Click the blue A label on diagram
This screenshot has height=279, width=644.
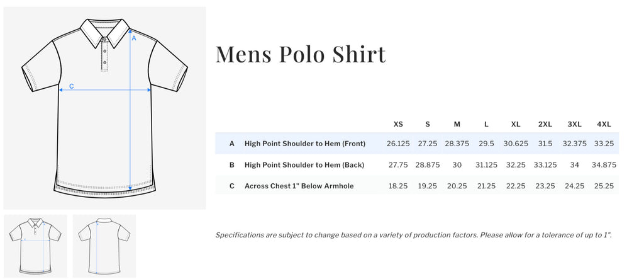[x=133, y=38]
